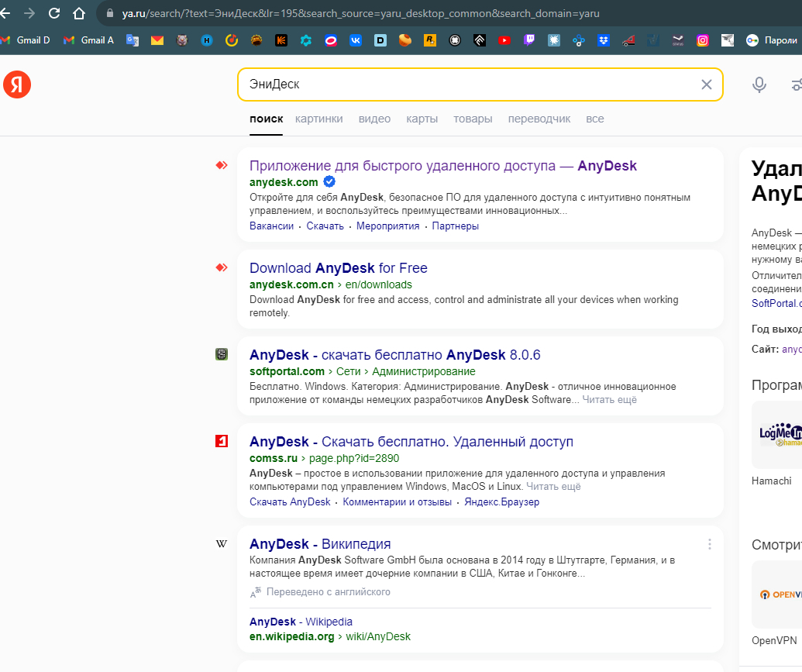Image resolution: width=802 pixels, height=672 pixels.
Task: Open the light-blue D square bookmark
Action: pos(380,40)
